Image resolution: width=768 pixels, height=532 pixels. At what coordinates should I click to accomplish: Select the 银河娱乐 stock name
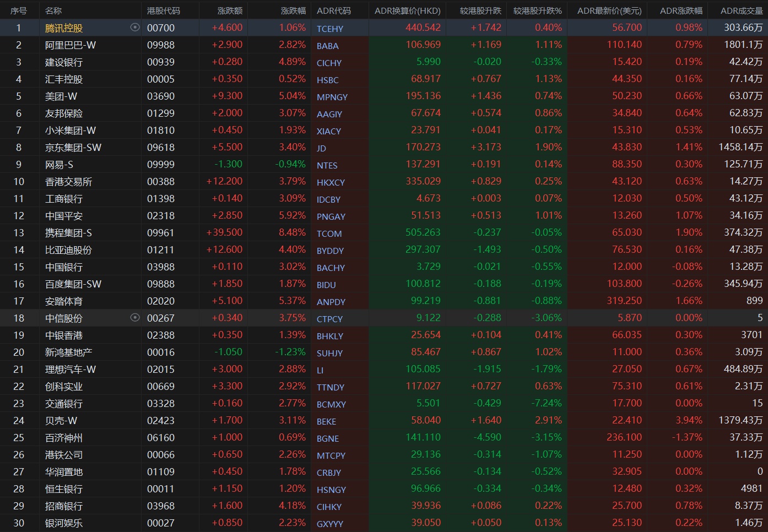click(63, 523)
